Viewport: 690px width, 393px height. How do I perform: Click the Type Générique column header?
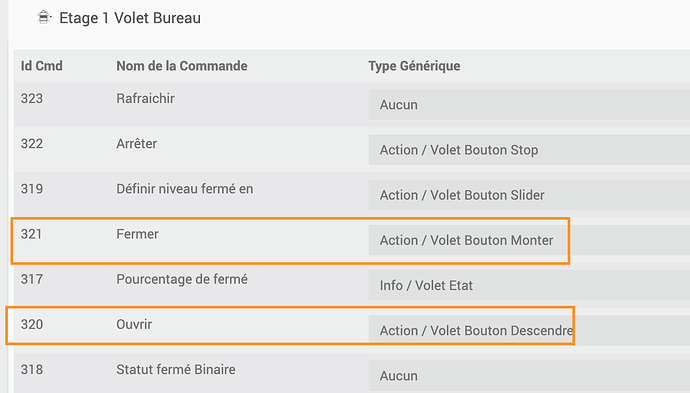[414, 66]
